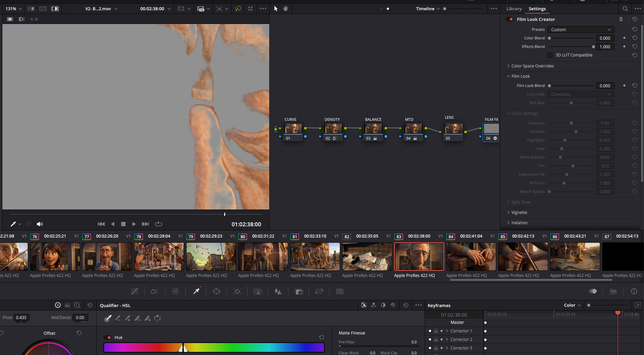Expand the Halation section
This screenshot has width=644, height=355.
pyautogui.click(x=519, y=223)
